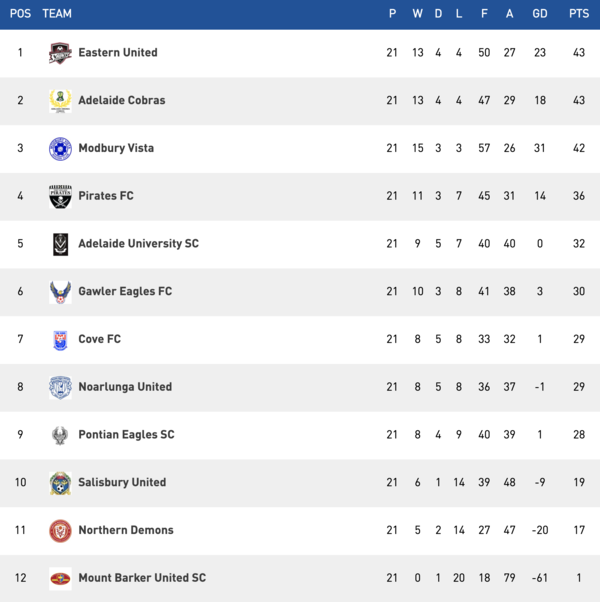Click the Cove FC club badge
The image size is (600, 602).
[x=60, y=340]
